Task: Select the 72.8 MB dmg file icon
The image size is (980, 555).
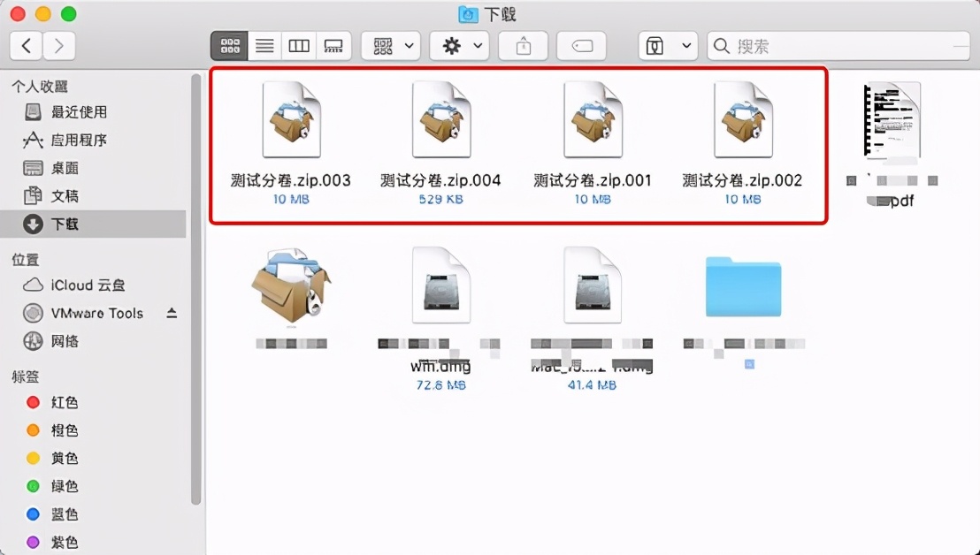Action: [x=441, y=285]
